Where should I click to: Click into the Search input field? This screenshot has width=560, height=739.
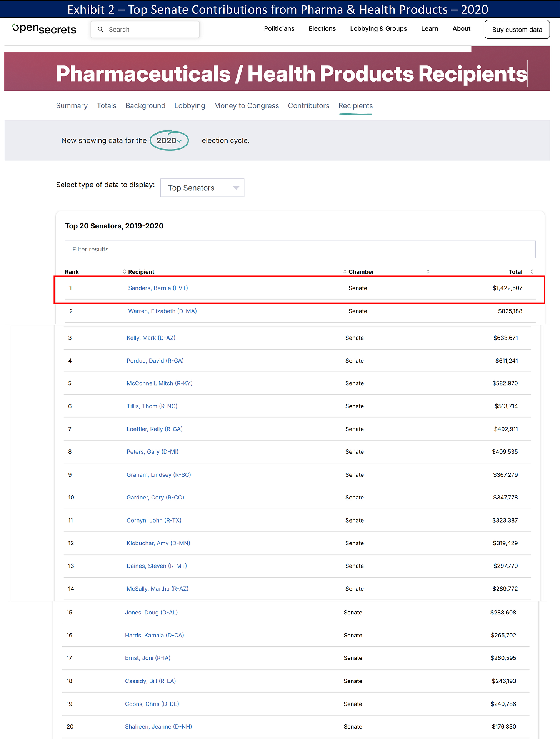coord(145,29)
